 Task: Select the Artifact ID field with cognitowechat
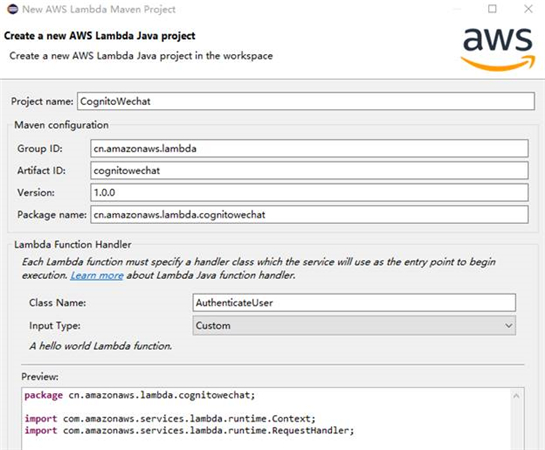(309, 171)
